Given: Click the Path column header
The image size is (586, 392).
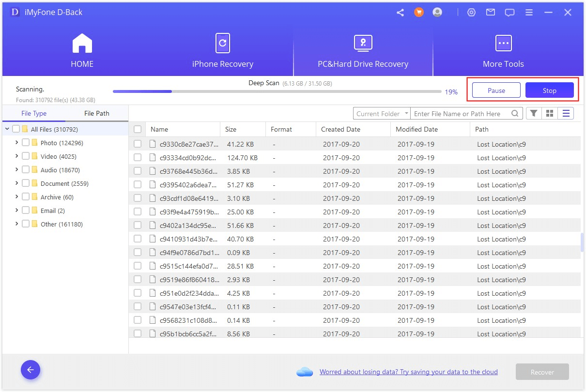Looking at the screenshot, I should [525, 129].
